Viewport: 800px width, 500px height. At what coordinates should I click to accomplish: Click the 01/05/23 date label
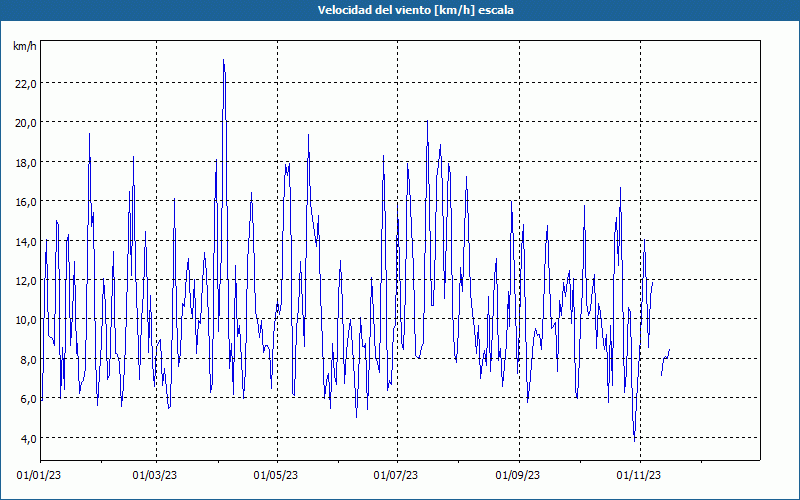click(x=276, y=476)
